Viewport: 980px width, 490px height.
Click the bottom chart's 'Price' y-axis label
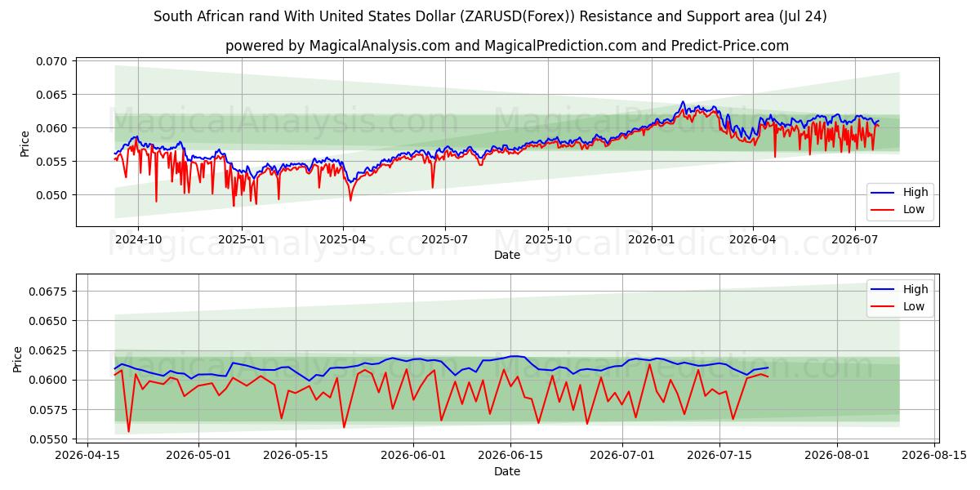tap(18, 359)
